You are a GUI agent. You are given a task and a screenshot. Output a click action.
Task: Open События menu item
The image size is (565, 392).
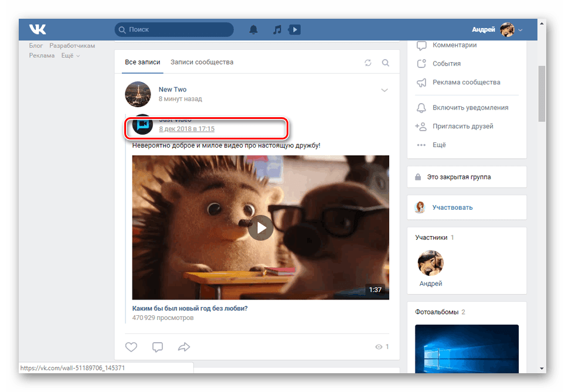(447, 64)
